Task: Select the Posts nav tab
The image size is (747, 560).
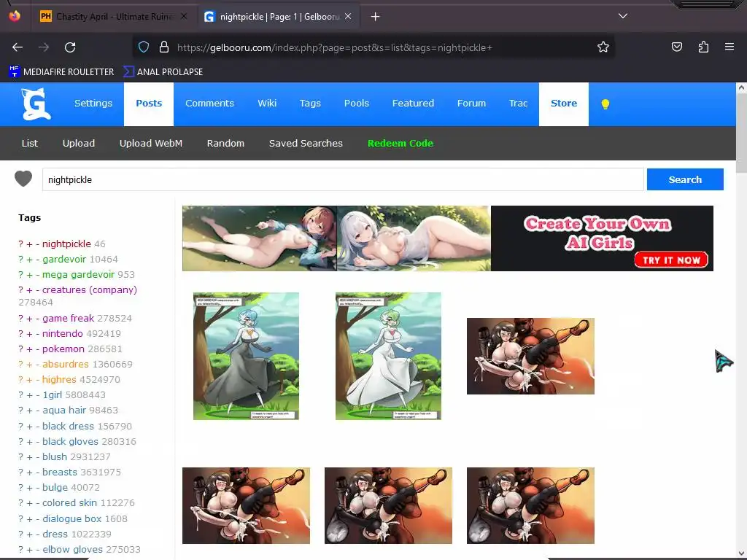Action: pos(149,104)
